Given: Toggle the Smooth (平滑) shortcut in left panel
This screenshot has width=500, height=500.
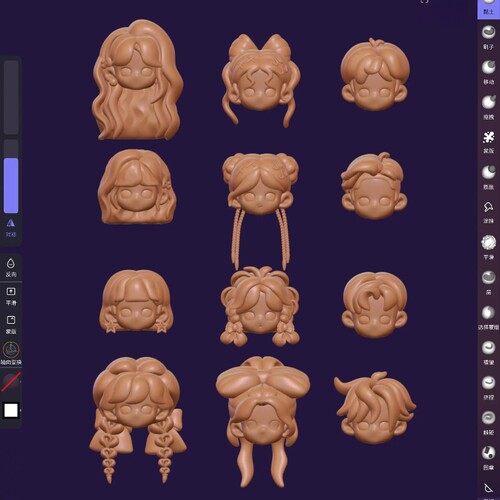Looking at the screenshot, I should (x=11, y=296).
